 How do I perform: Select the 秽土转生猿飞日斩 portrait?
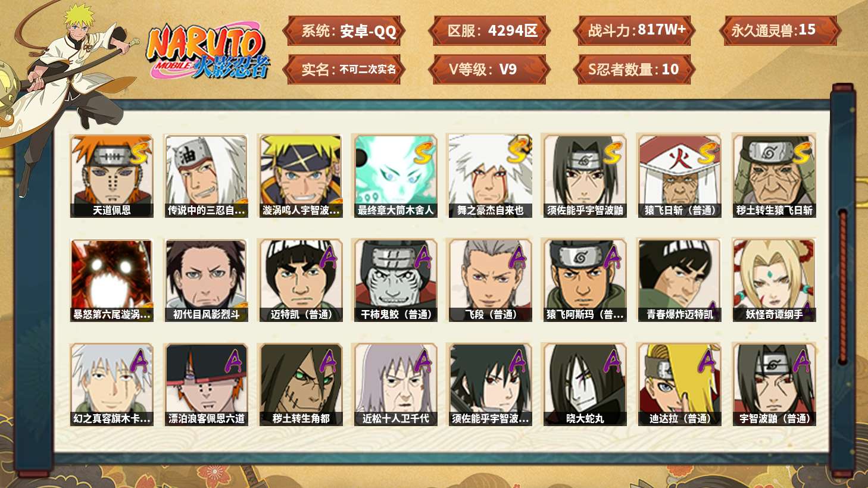tap(774, 176)
